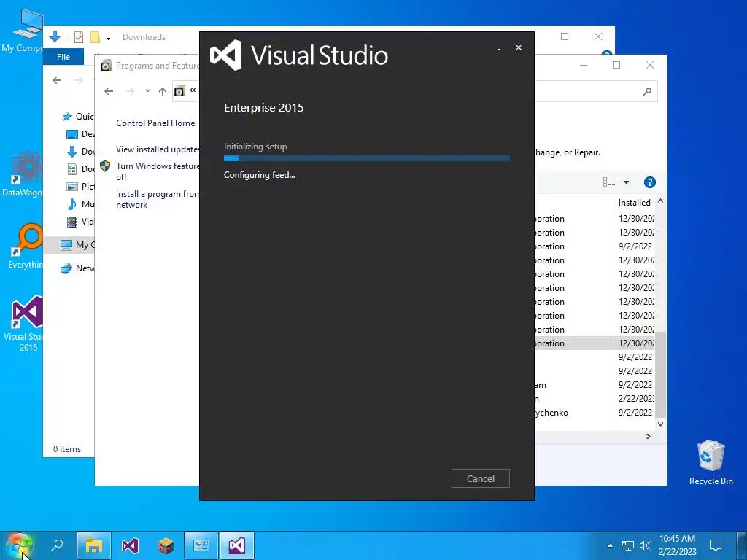Show hidden tray icons
The image size is (747, 560).
pos(611,545)
